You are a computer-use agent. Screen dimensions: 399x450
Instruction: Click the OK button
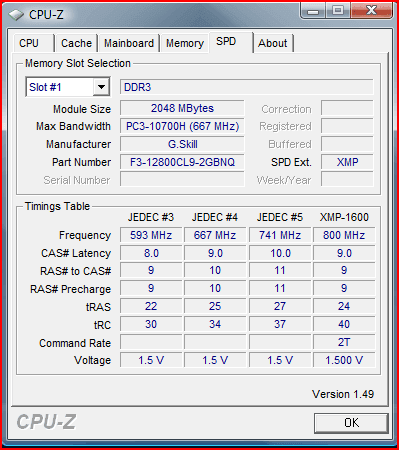351,423
